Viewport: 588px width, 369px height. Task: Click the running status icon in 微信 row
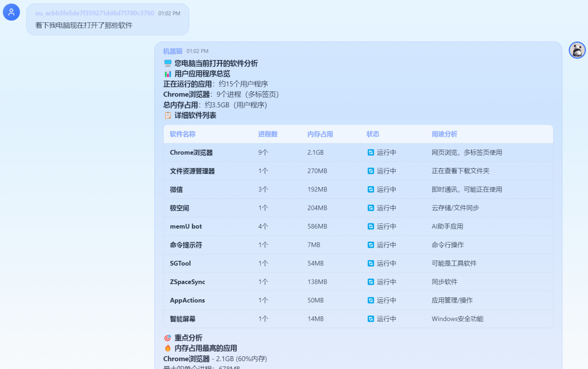tap(371, 189)
